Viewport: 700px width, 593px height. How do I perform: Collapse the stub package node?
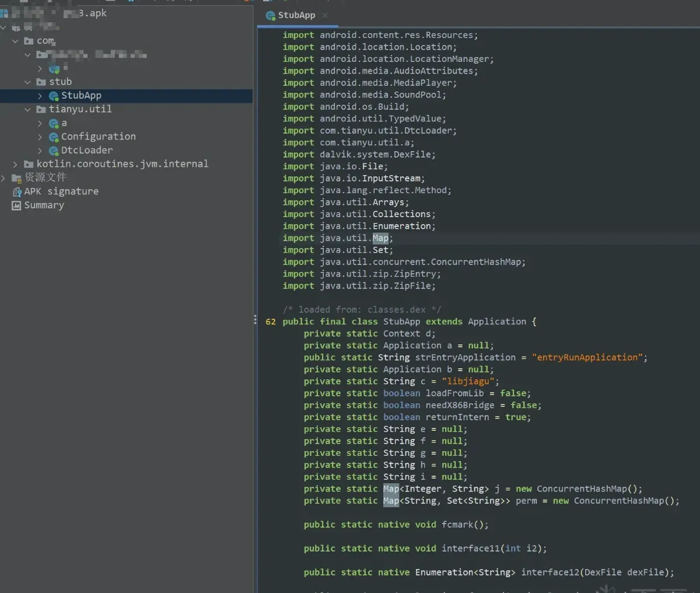coord(27,82)
